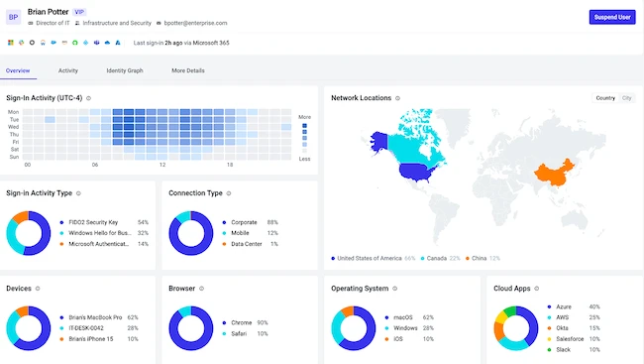Click the Azure app icon
Image resolution: width=644 pixels, height=364 pixels.
click(118, 43)
